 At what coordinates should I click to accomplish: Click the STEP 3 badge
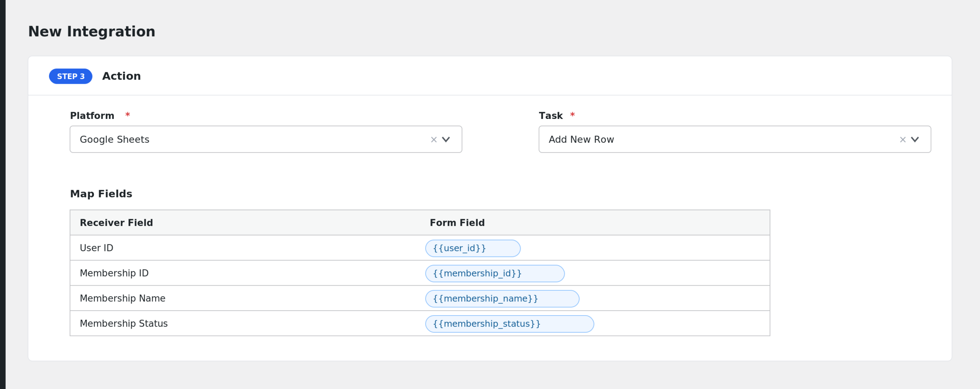click(x=71, y=76)
